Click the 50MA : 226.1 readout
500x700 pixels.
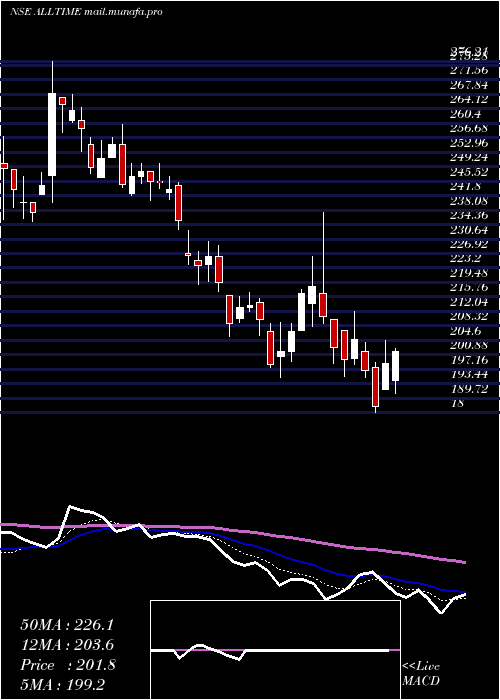tap(67, 625)
